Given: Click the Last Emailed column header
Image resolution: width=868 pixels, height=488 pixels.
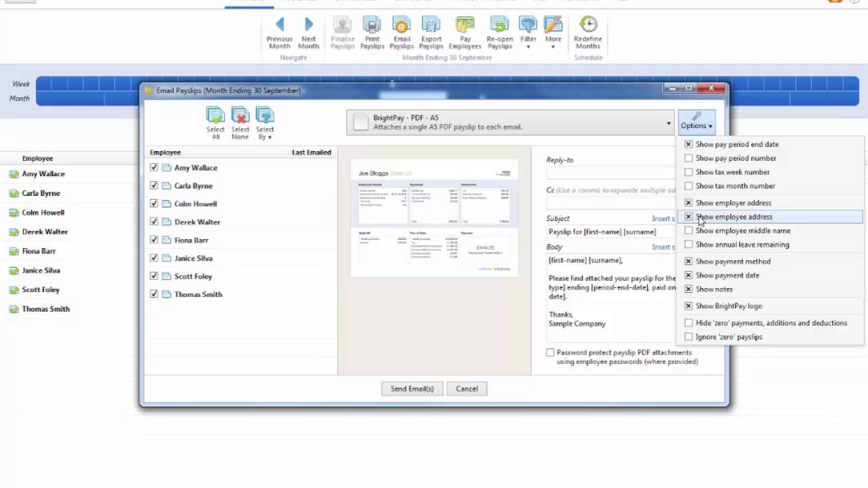Looking at the screenshot, I should [311, 152].
